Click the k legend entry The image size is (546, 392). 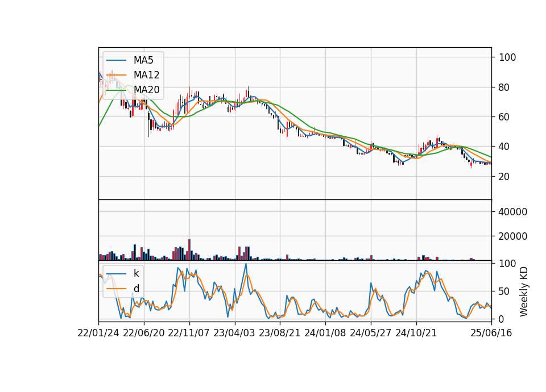[x=136, y=273]
